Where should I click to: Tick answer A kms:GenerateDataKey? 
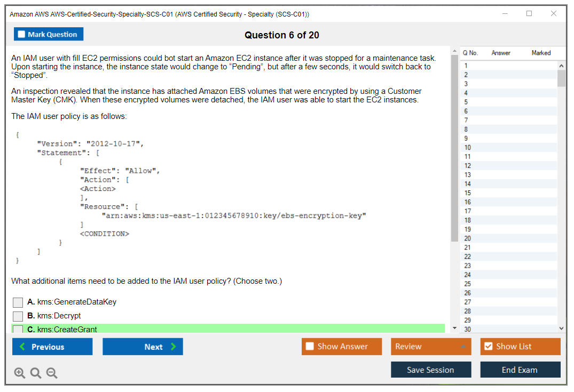[18, 302]
